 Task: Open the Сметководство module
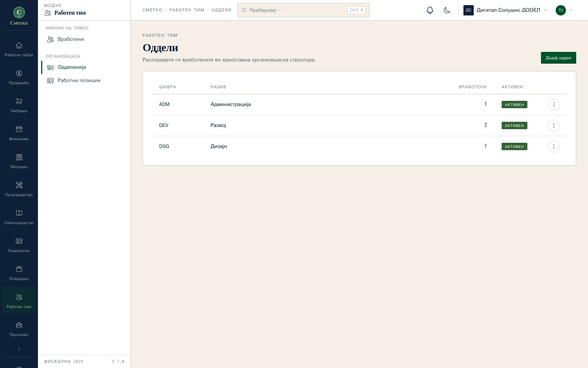pyautogui.click(x=19, y=217)
